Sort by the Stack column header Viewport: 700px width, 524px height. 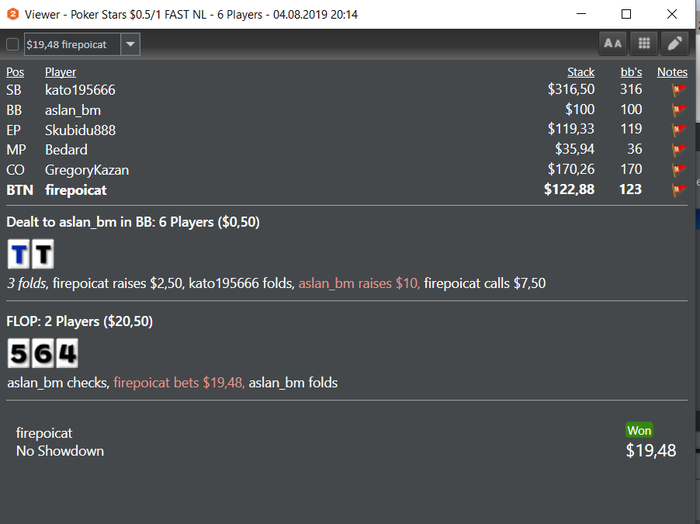(580, 72)
